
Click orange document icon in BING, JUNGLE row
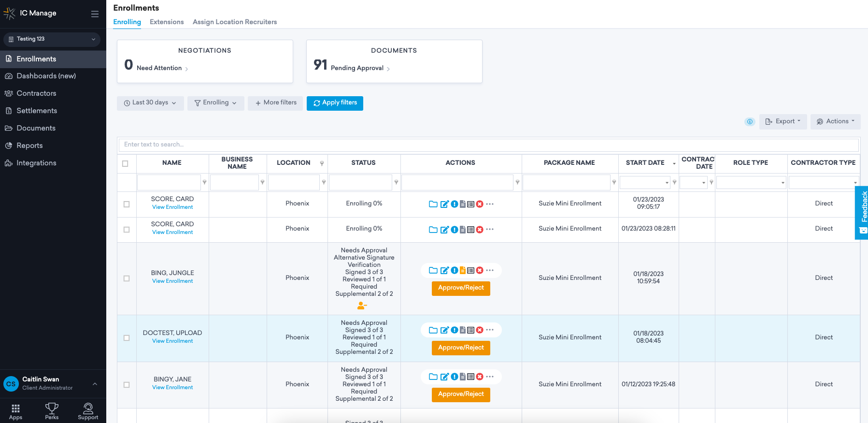(x=463, y=270)
